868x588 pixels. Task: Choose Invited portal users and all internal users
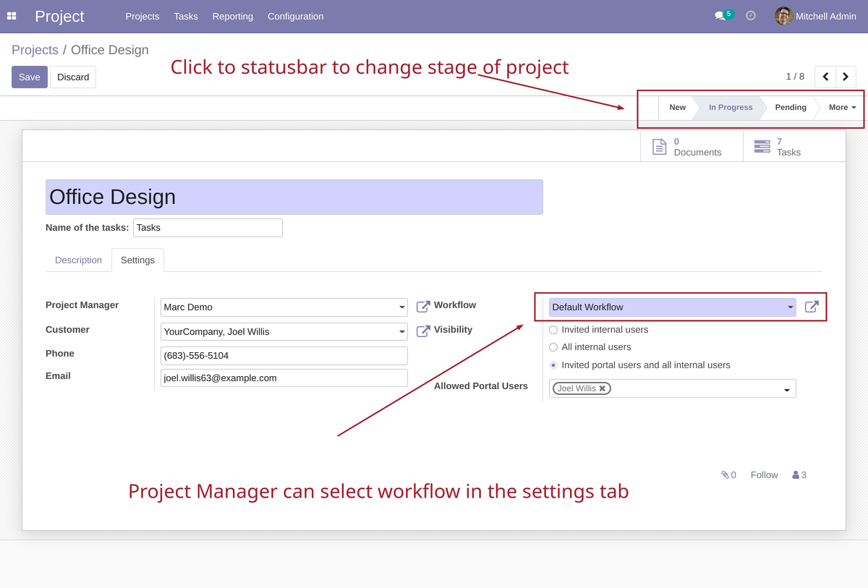tap(552, 365)
